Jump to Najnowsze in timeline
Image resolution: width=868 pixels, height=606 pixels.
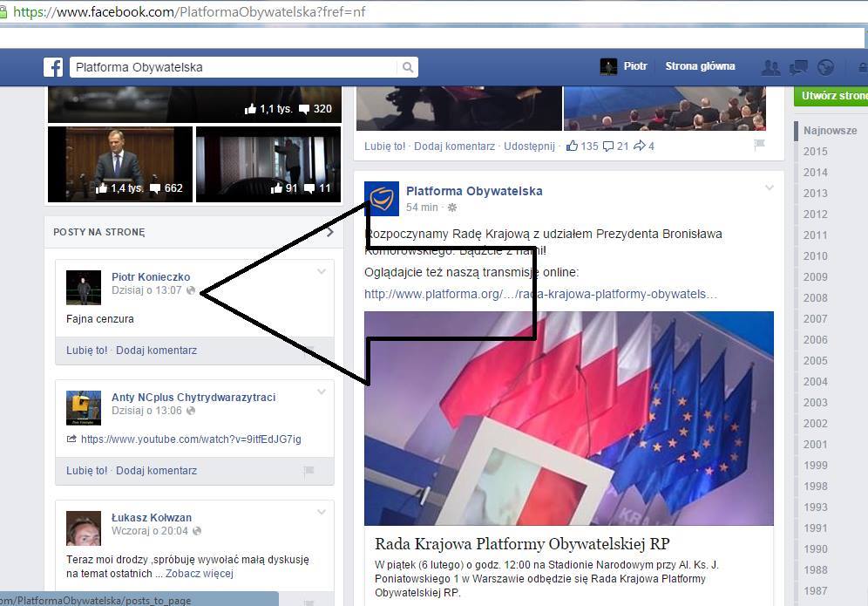click(830, 131)
